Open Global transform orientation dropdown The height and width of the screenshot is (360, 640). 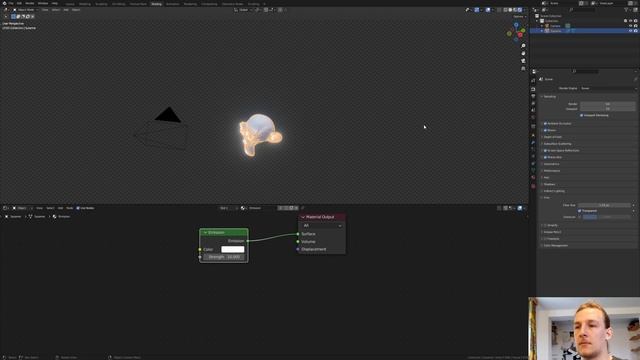[x=243, y=10]
